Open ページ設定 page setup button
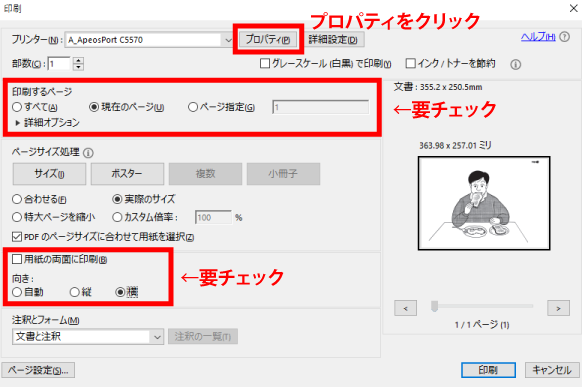This screenshot has width=582, height=387. pyautogui.click(x=38, y=370)
